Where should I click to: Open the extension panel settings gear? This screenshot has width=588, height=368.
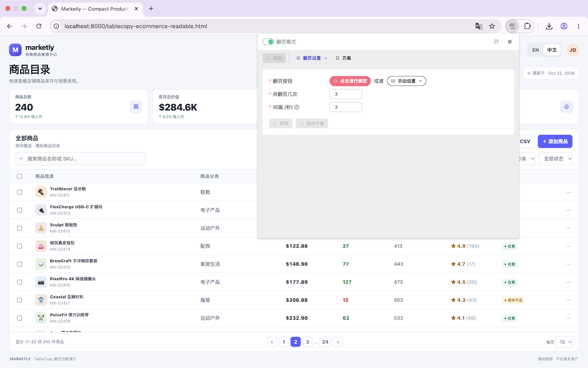click(x=509, y=42)
